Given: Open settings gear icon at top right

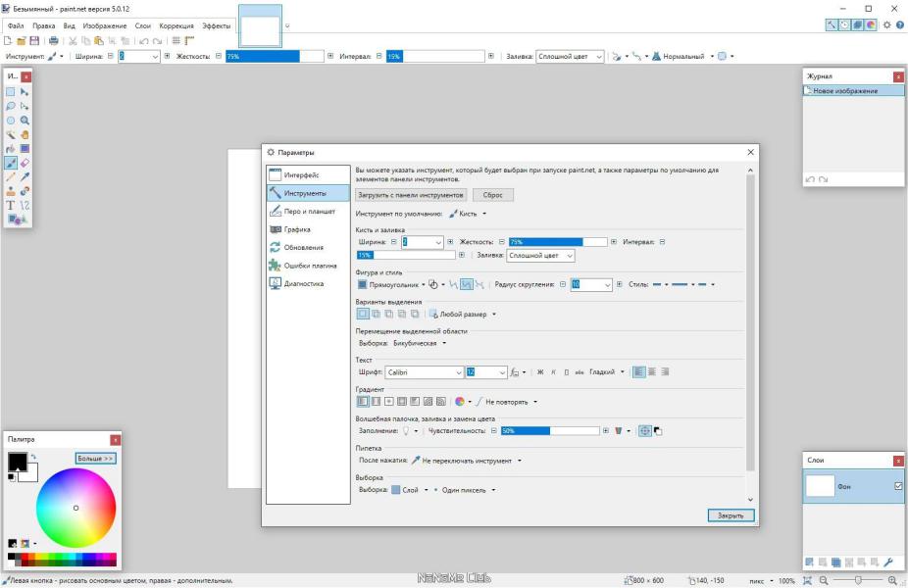Looking at the screenshot, I should point(887,24).
